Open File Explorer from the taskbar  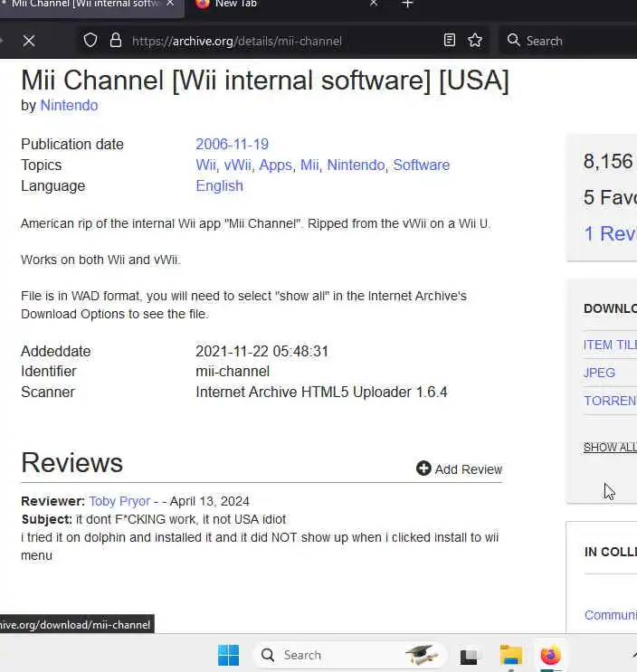511,655
